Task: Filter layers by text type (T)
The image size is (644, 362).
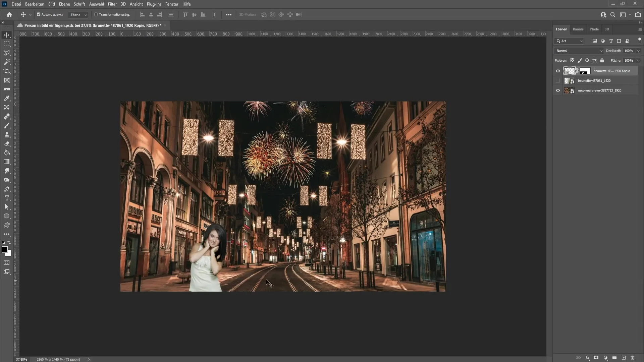Action: coord(611,41)
